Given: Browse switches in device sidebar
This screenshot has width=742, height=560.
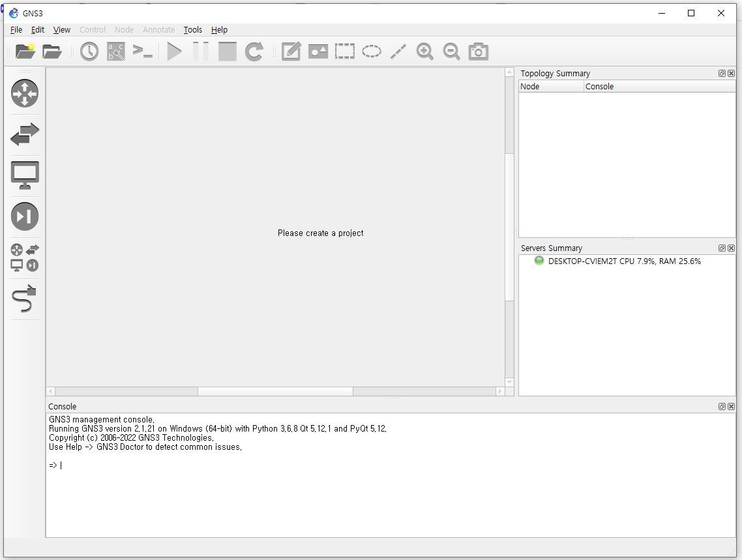Looking at the screenshot, I should (x=25, y=134).
